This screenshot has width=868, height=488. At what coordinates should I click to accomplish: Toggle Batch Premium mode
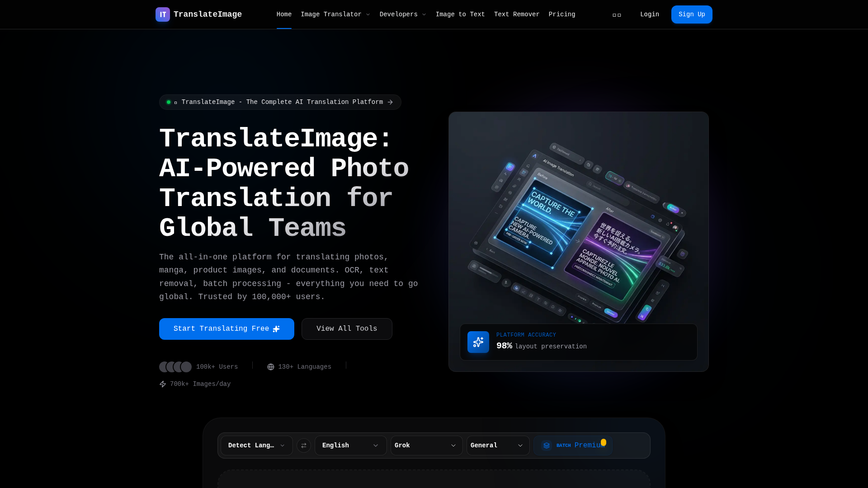click(x=573, y=446)
